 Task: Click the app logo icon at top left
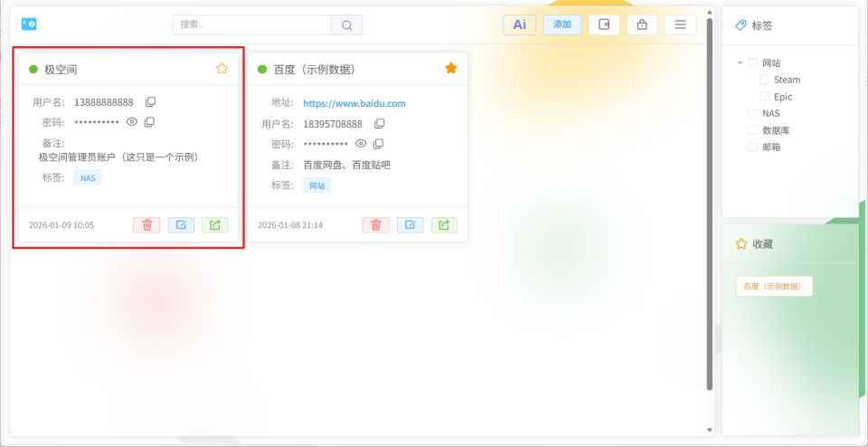pyautogui.click(x=29, y=24)
